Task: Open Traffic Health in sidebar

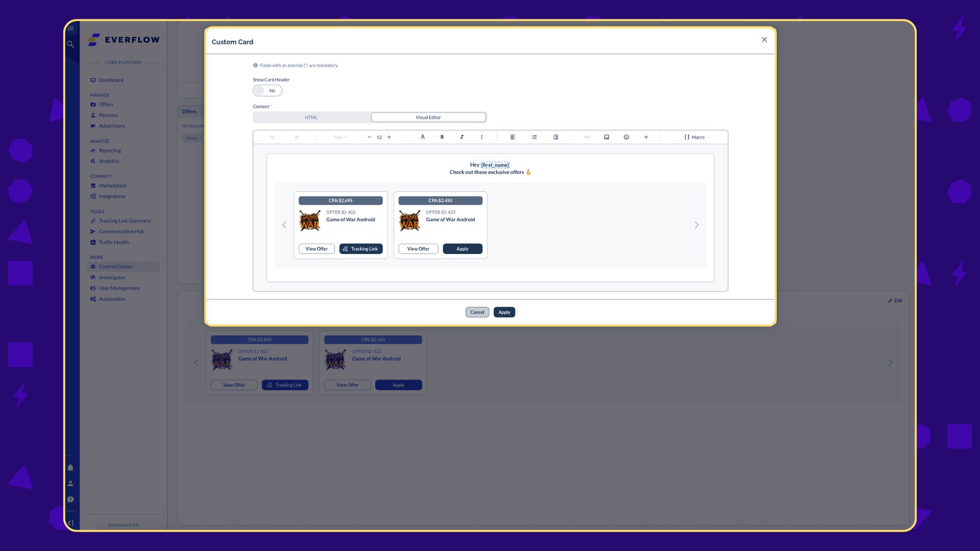Action: click(x=113, y=242)
